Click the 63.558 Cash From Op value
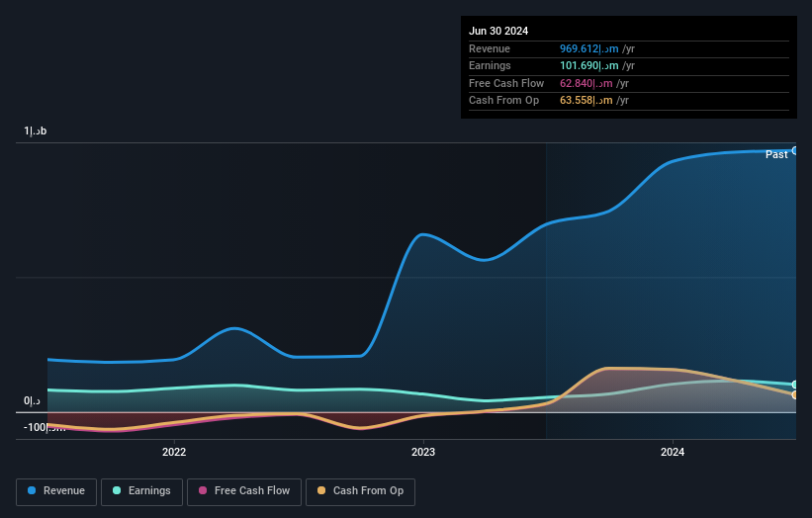This screenshot has height=518, width=812. click(x=586, y=101)
